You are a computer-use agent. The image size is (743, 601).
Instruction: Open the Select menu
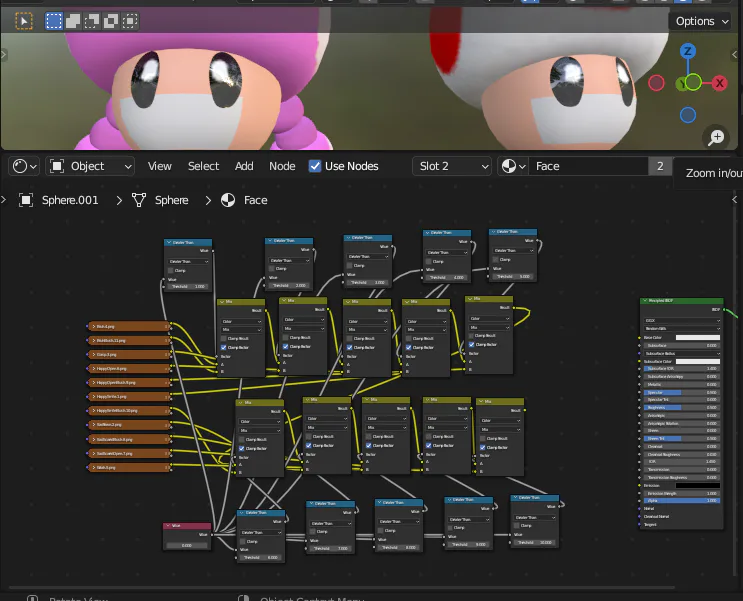pos(203,166)
